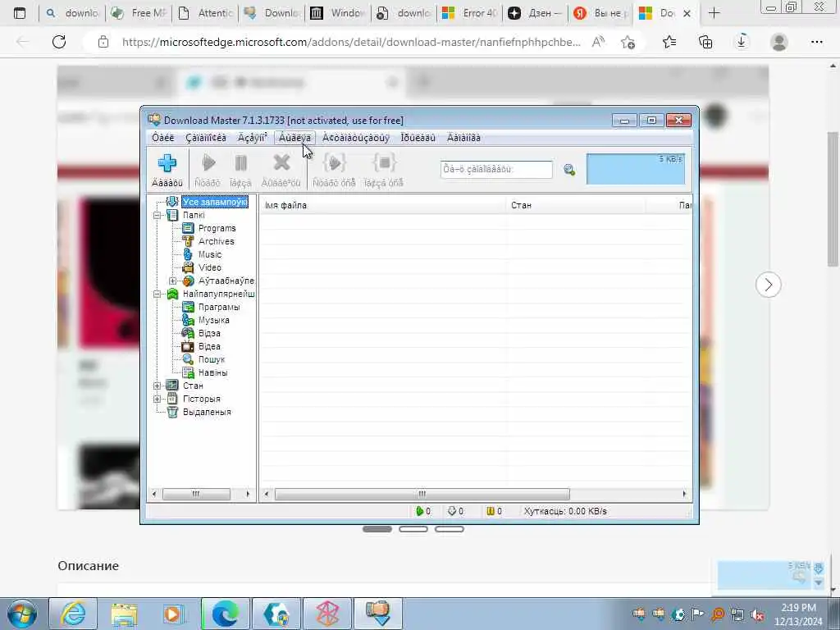Click the speed graph panel in toolbar

636,169
